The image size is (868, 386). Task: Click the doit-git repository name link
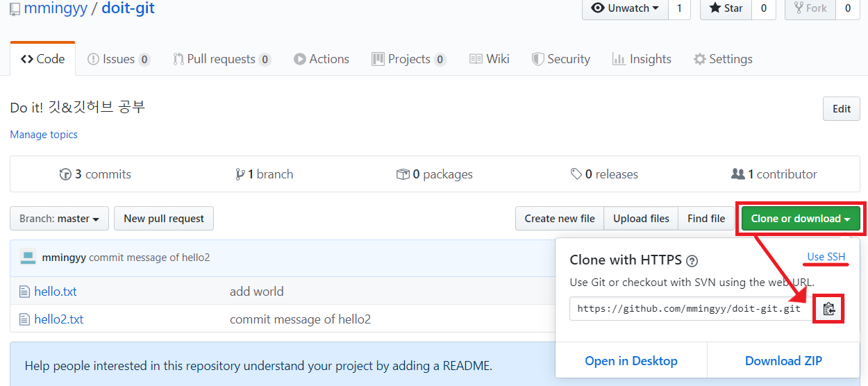(128, 9)
